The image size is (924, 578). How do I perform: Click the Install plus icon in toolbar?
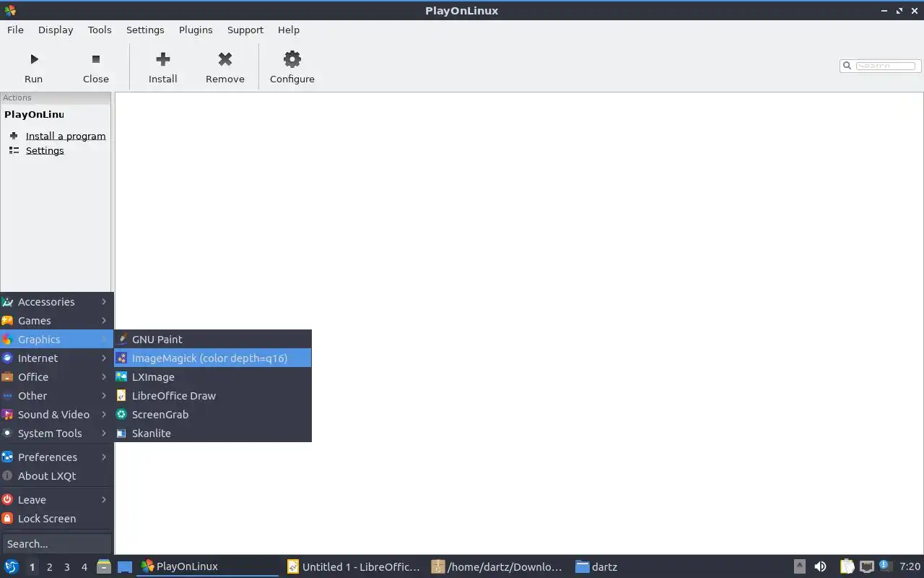163,59
